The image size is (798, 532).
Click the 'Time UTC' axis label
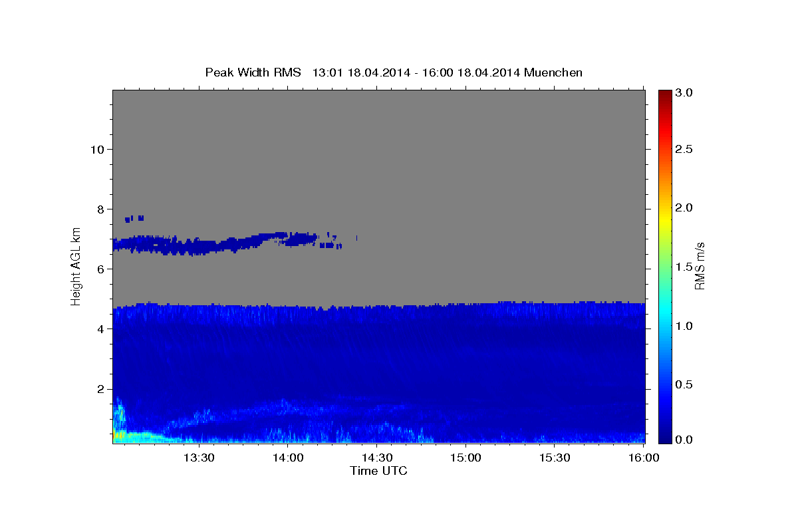point(378,471)
